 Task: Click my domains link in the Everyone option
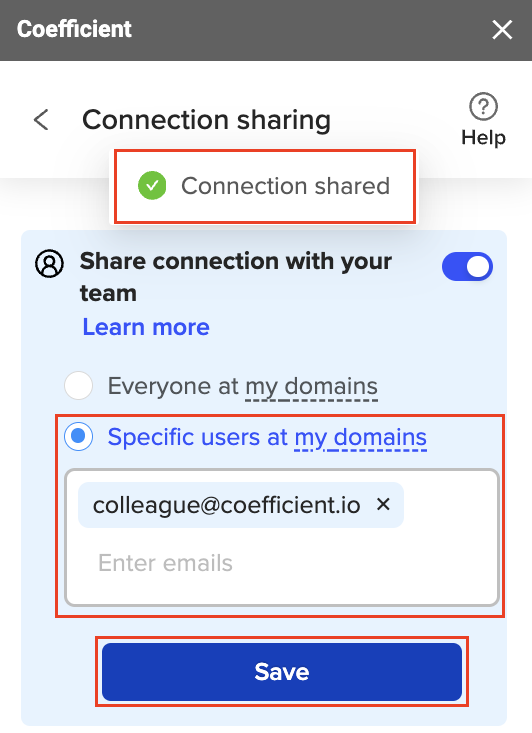(311, 387)
